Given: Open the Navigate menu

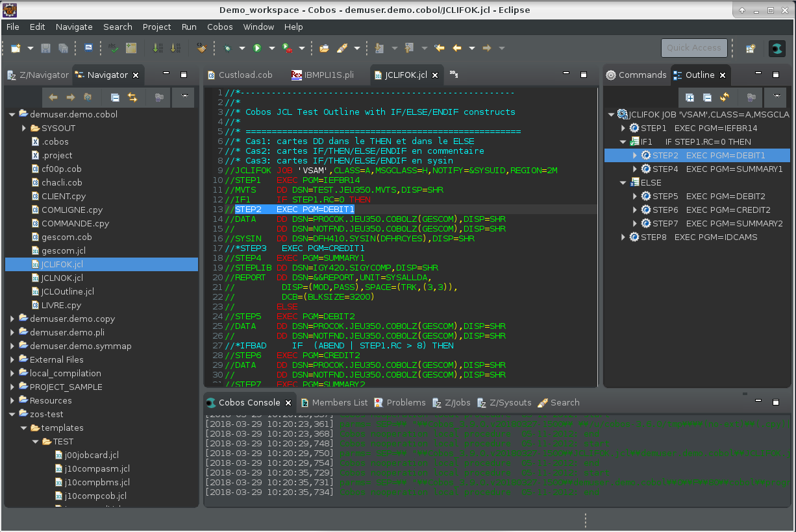Looking at the screenshot, I should 74,27.
